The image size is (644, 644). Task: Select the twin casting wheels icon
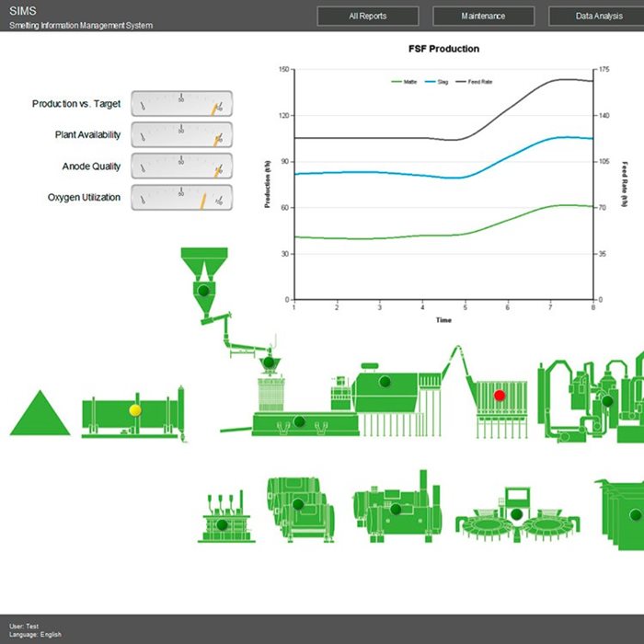(x=517, y=514)
